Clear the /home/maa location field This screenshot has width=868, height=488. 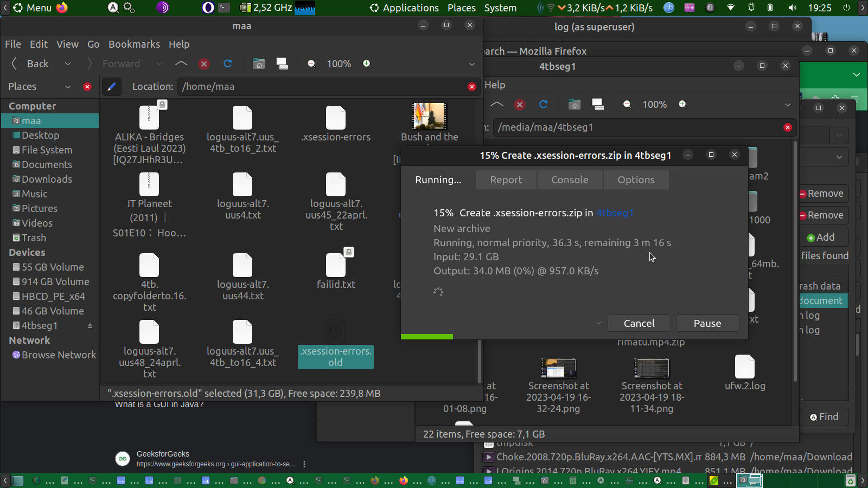coord(471,87)
